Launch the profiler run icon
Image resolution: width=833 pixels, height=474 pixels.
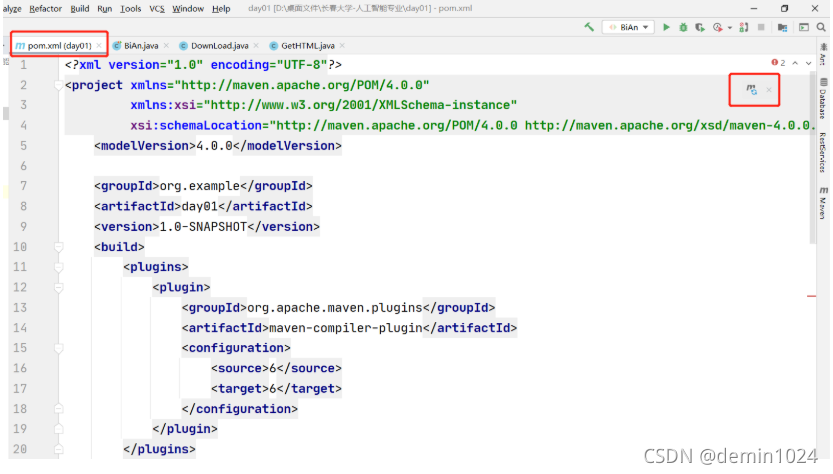pyautogui.click(x=718, y=27)
